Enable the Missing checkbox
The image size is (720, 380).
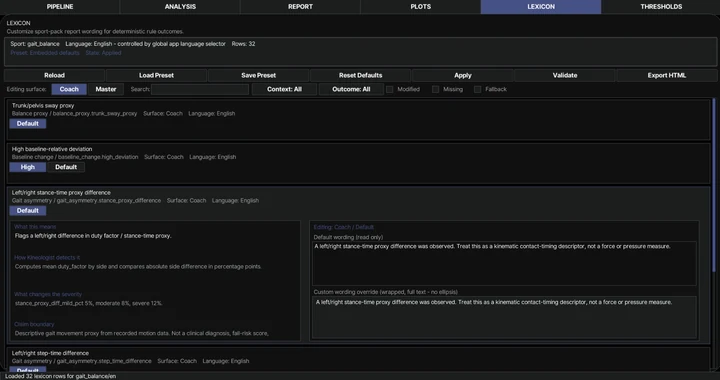[435, 89]
